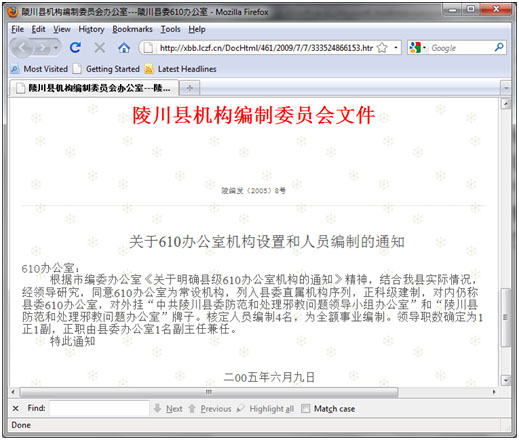Image resolution: width=519 pixels, height=440 pixels.
Task: Click the Back navigation arrow
Action: pos(22,48)
